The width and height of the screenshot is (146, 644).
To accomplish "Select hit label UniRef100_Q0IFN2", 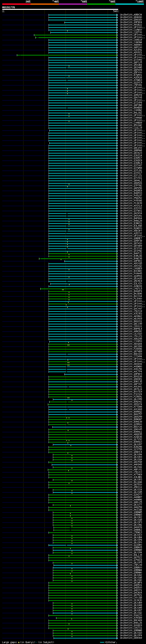I will pyautogui.click(x=131, y=251).
